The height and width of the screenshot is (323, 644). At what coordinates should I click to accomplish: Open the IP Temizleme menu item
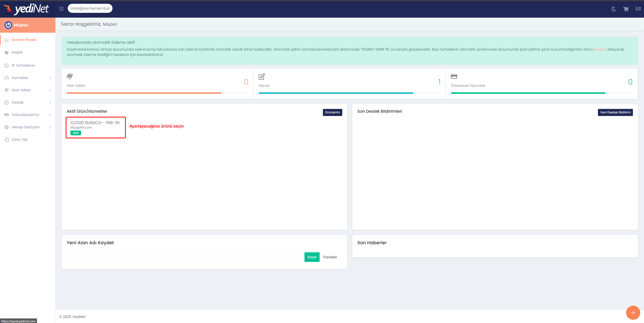[x=23, y=65]
